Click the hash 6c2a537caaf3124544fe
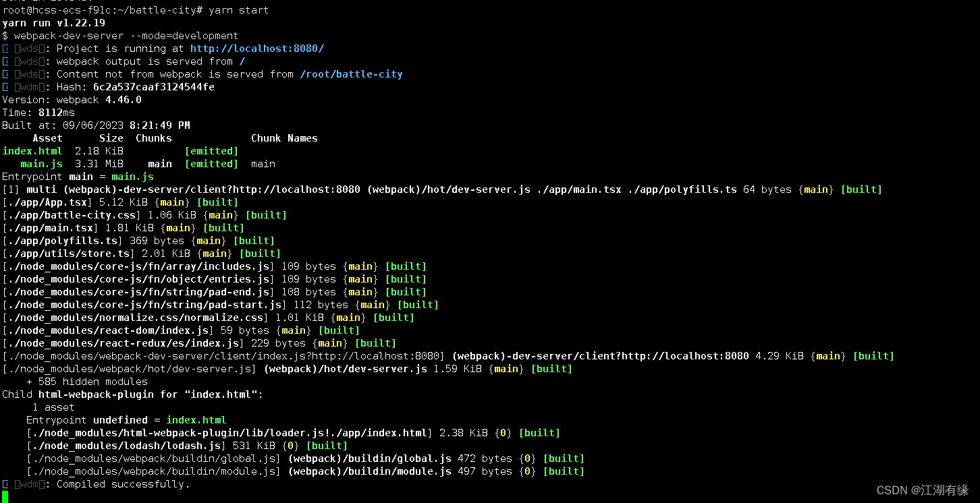Viewport: 980px width, 503px height. 154,87
